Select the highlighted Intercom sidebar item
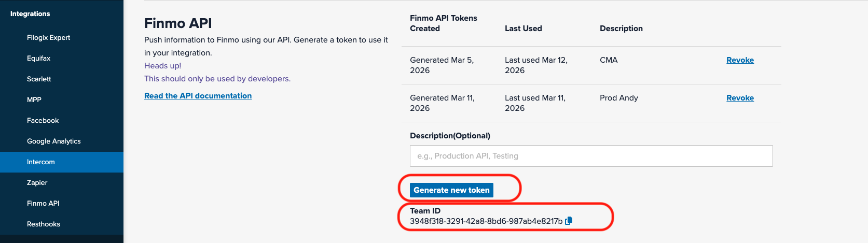Screen dimensions: 868x243 coord(41,162)
